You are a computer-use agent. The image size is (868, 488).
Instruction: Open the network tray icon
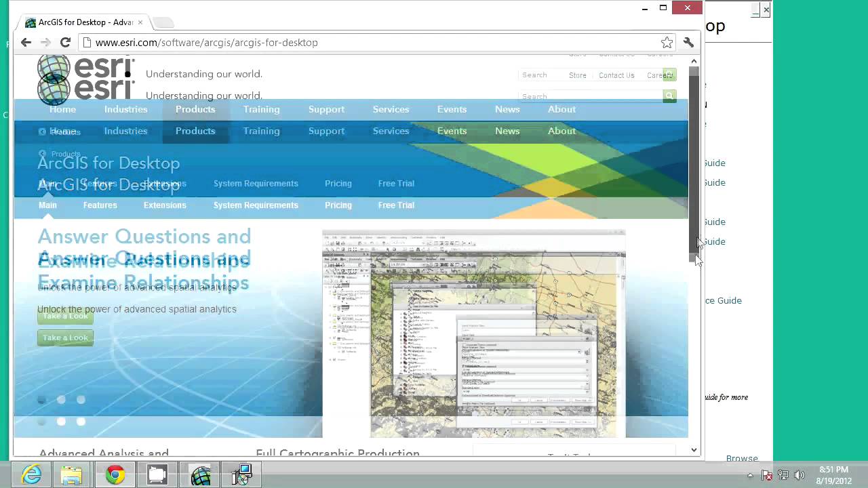[783, 475]
